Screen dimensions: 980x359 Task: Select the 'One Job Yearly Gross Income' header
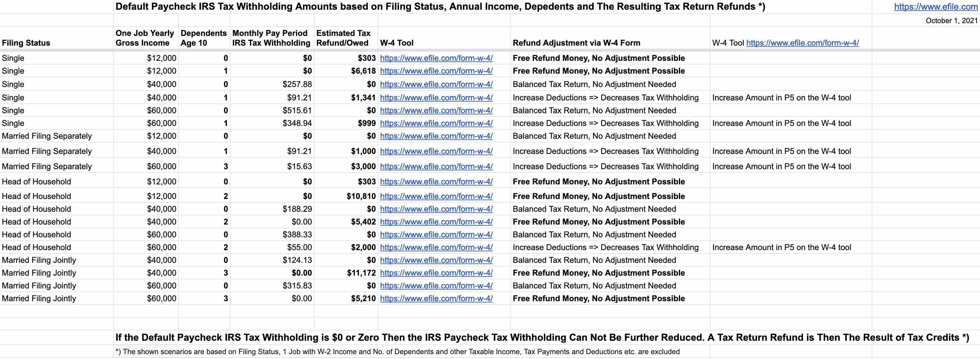(146, 38)
